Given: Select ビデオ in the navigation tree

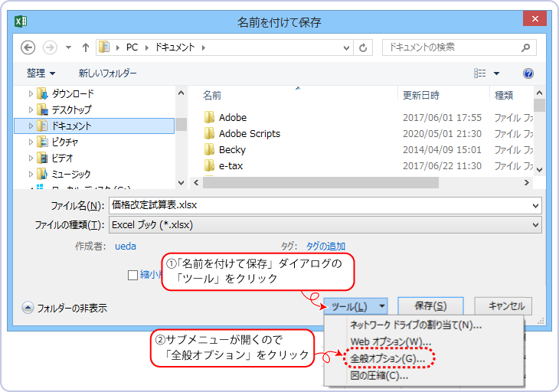Looking at the screenshot, I should point(62,158).
